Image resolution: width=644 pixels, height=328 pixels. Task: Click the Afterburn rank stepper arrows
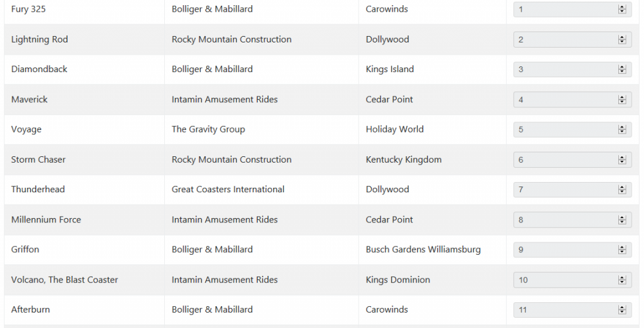(x=621, y=310)
